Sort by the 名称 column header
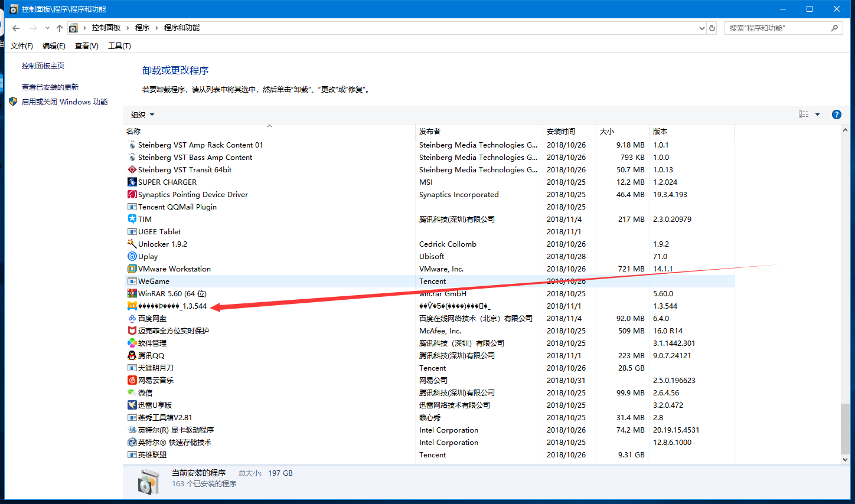The image size is (855, 504). [x=269, y=131]
